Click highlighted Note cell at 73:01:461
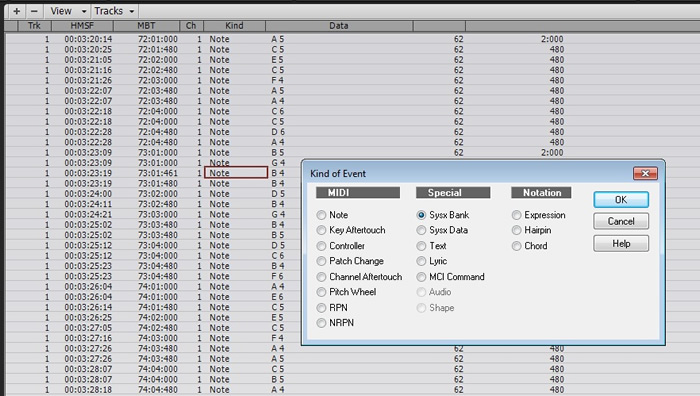The image size is (700, 396). pos(236,173)
